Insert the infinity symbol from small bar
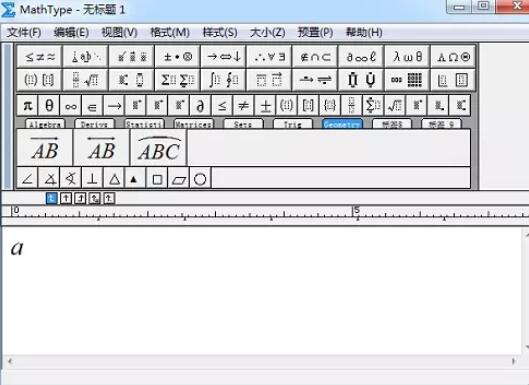Image resolution: width=529 pixels, height=385 pixels. 71,106
